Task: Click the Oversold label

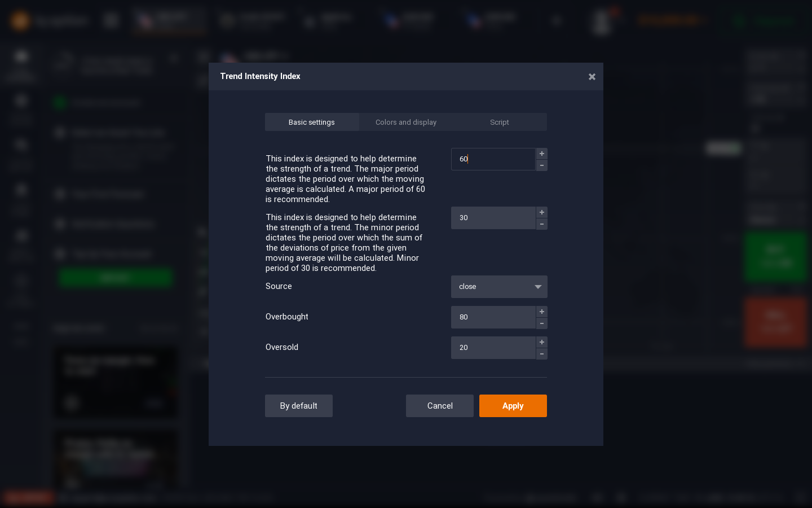Action: pyautogui.click(x=282, y=347)
